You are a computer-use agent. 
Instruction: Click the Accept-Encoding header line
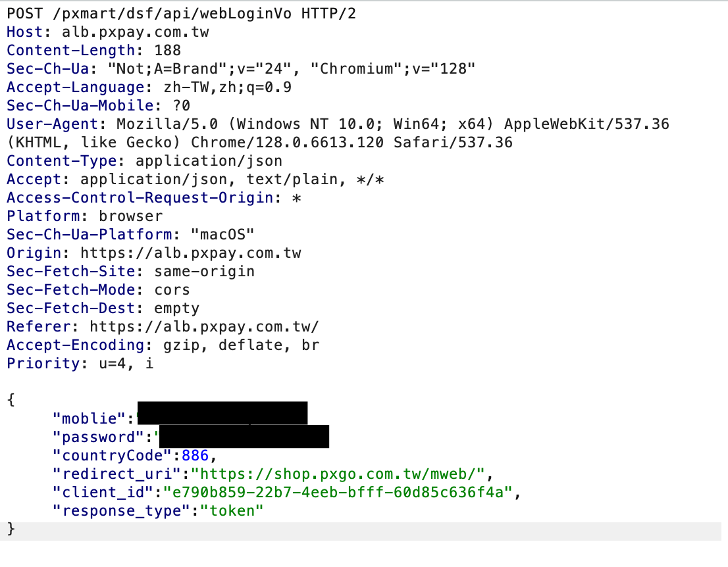tap(163, 345)
